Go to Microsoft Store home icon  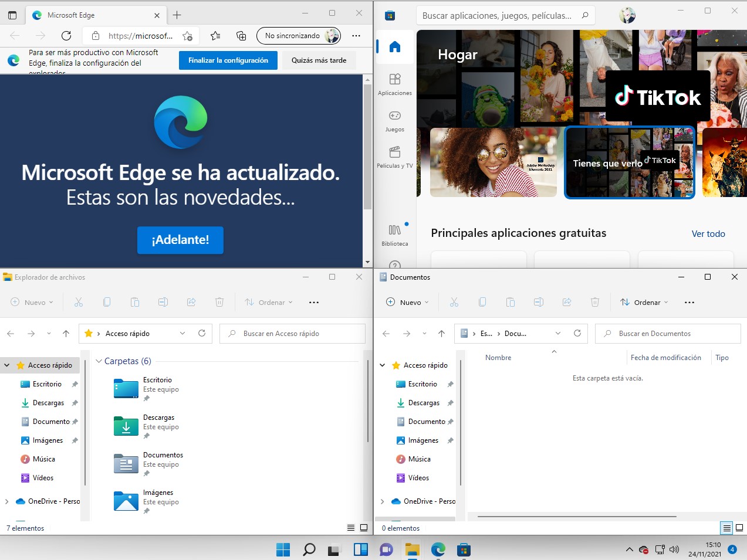coord(395,47)
